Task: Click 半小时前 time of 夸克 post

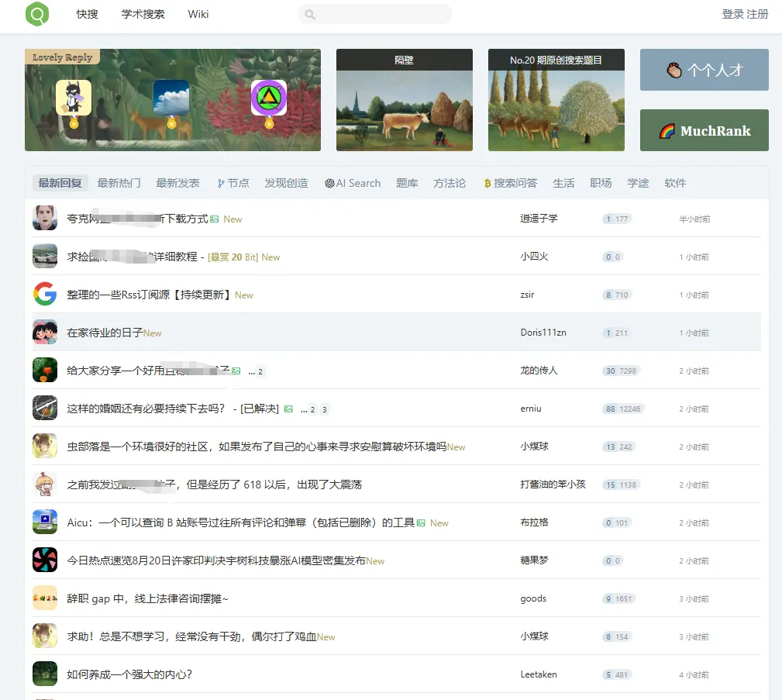Action: 694,219
